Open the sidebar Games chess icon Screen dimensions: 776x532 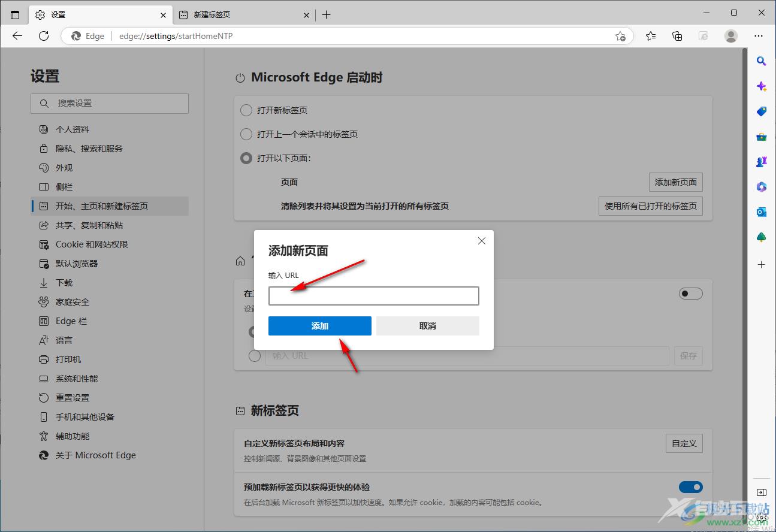pyautogui.click(x=761, y=162)
